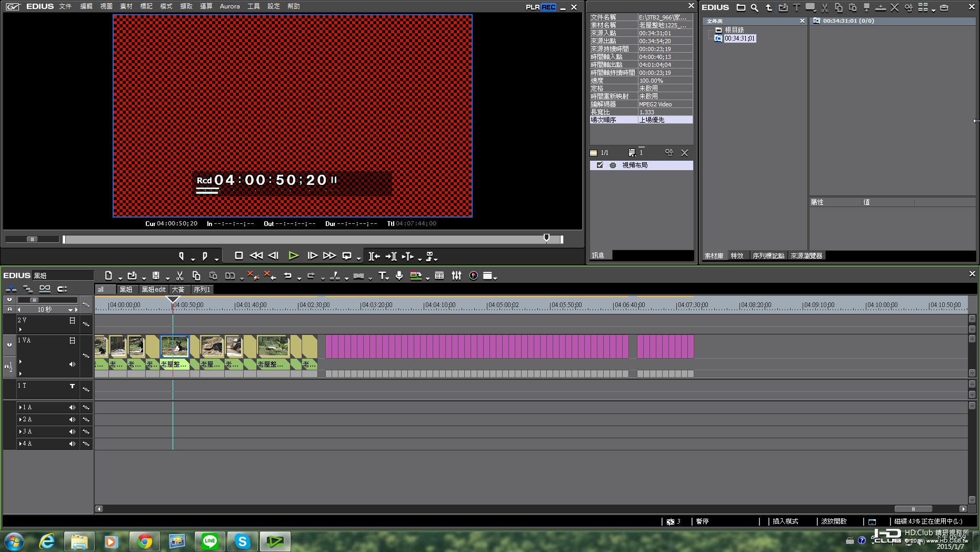980x552 pixels.
Task: Click the Set Out point icon
Action: (205, 256)
